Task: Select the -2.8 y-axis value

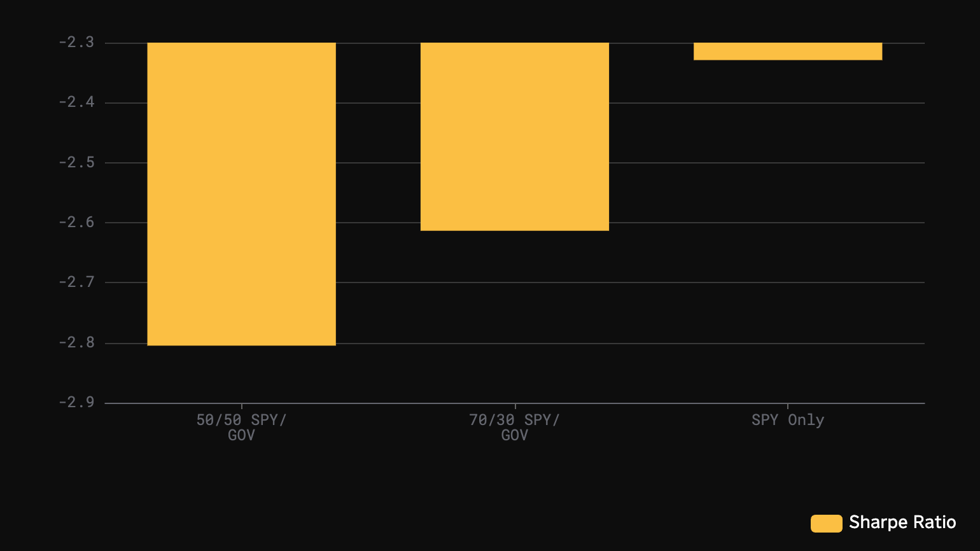Action: point(76,343)
